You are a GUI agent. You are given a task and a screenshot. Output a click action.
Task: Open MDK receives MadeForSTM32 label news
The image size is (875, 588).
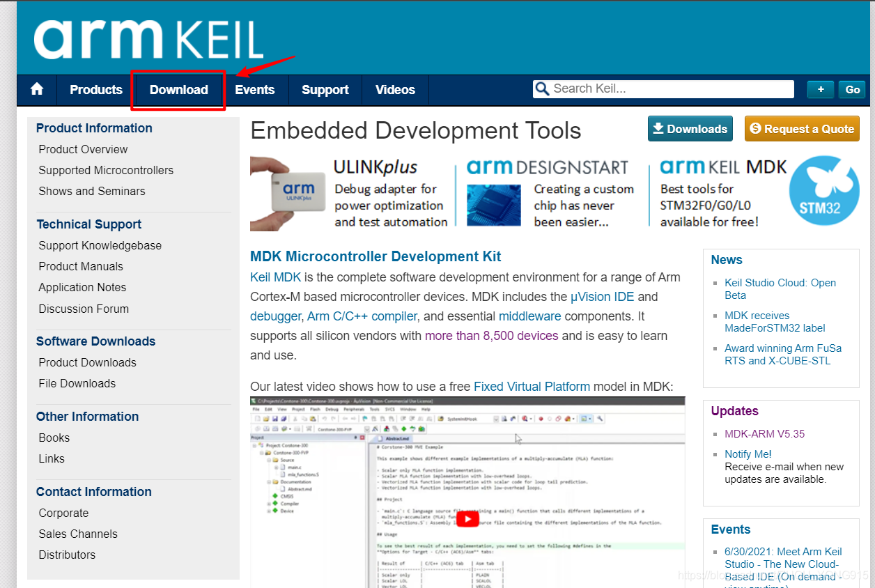[x=775, y=321]
